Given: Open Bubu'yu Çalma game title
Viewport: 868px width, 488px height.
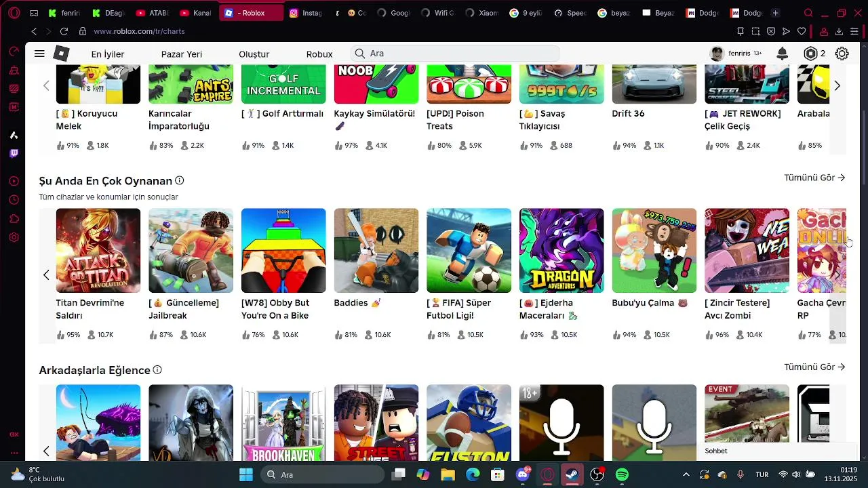Looking at the screenshot, I should point(650,303).
